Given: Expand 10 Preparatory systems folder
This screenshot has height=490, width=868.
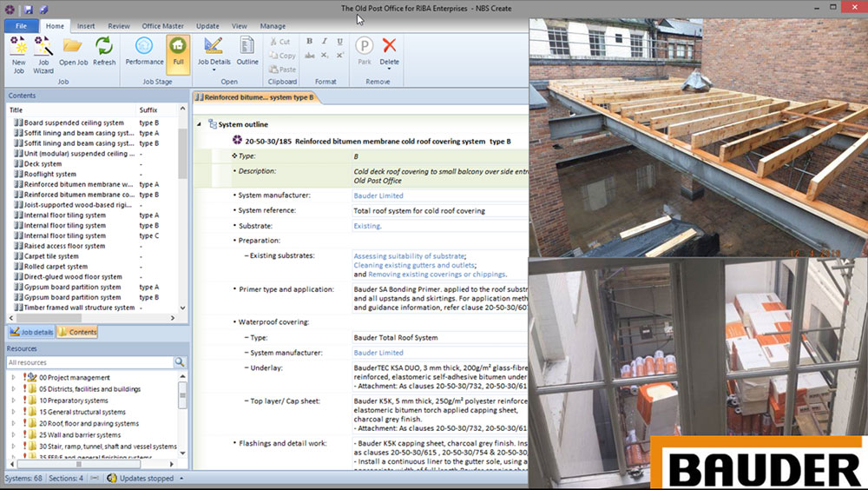Looking at the screenshot, I should [13, 401].
